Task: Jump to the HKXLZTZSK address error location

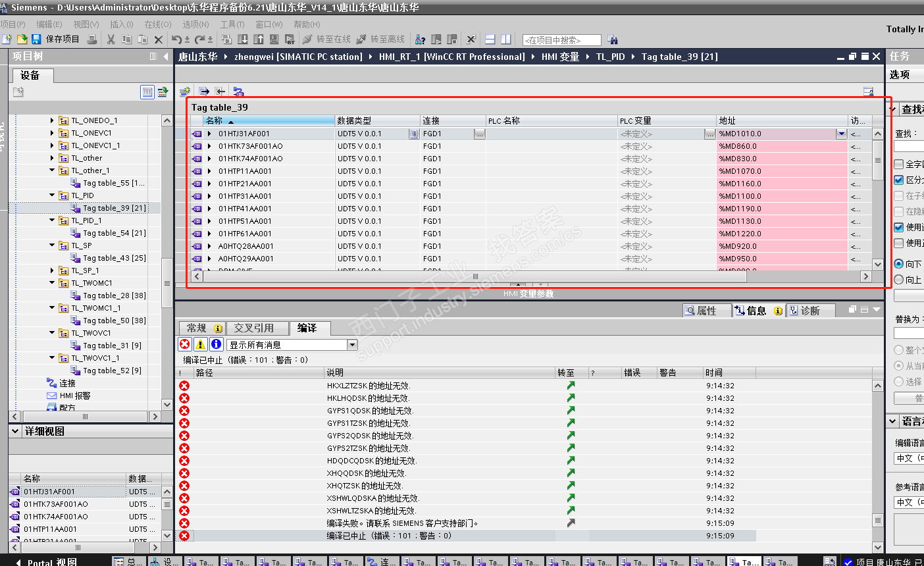Action: [x=571, y=386]
